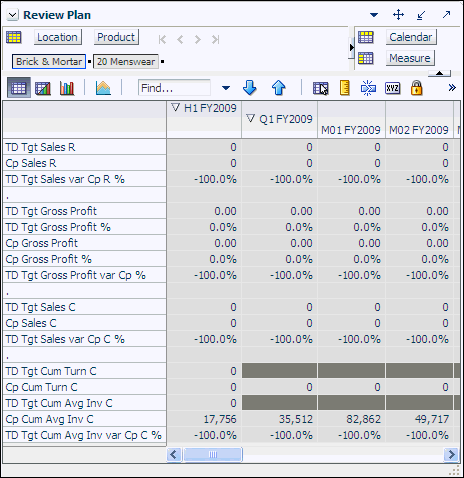Screen dimensions: 464x478
Task: Click the 35,512 cell value
Action: [296, 419]
